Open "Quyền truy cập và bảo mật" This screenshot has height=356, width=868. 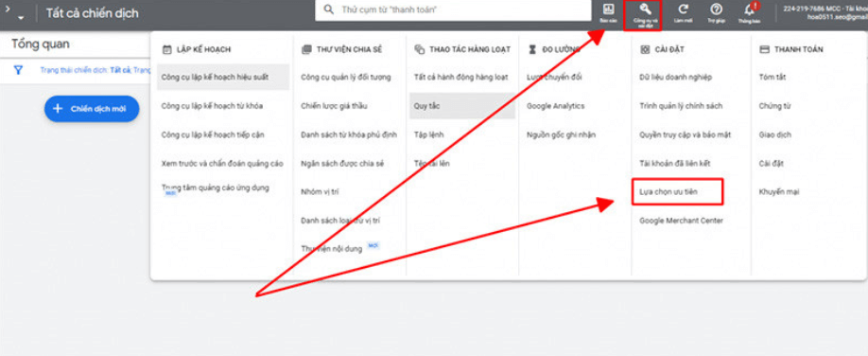point(686,134)
